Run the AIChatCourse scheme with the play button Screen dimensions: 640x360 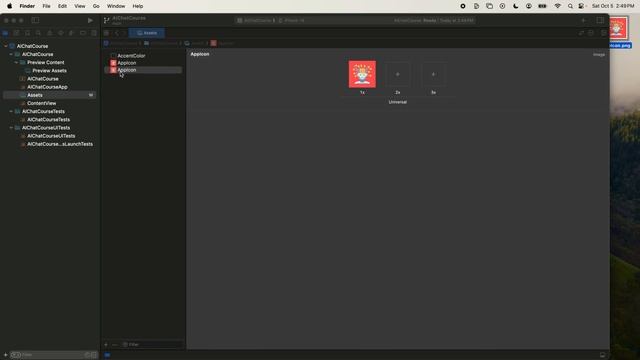click(90, 20)
